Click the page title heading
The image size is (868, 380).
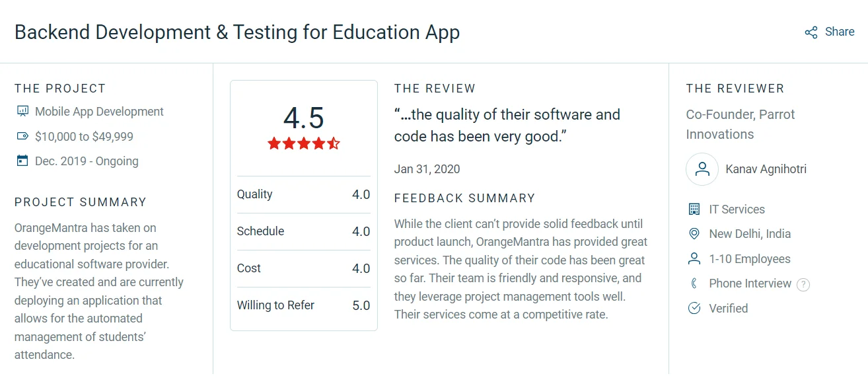(237, 32)
